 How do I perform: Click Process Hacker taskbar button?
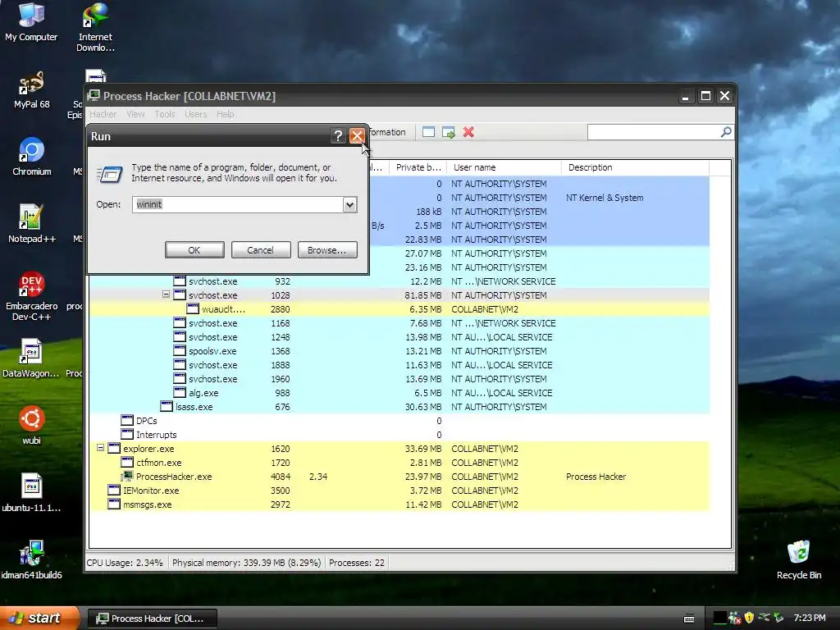[x=152, y=619]
